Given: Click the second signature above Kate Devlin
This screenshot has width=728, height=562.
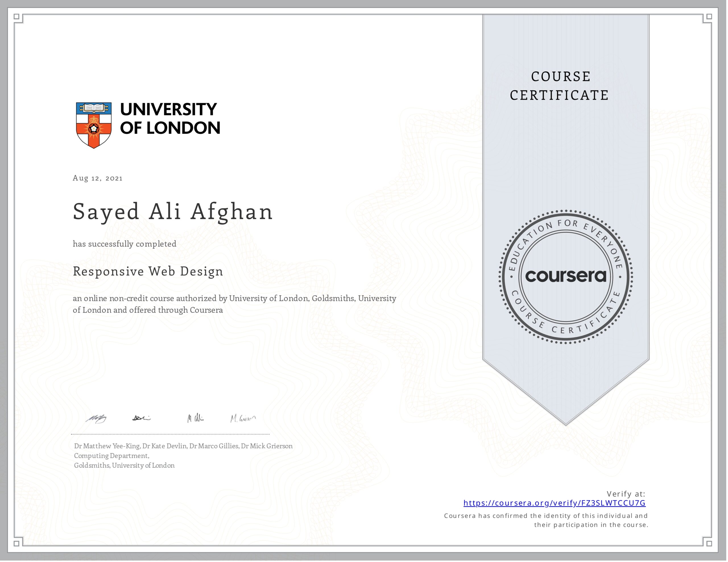Looking at the screenshot, I should [x=142, y=418].
